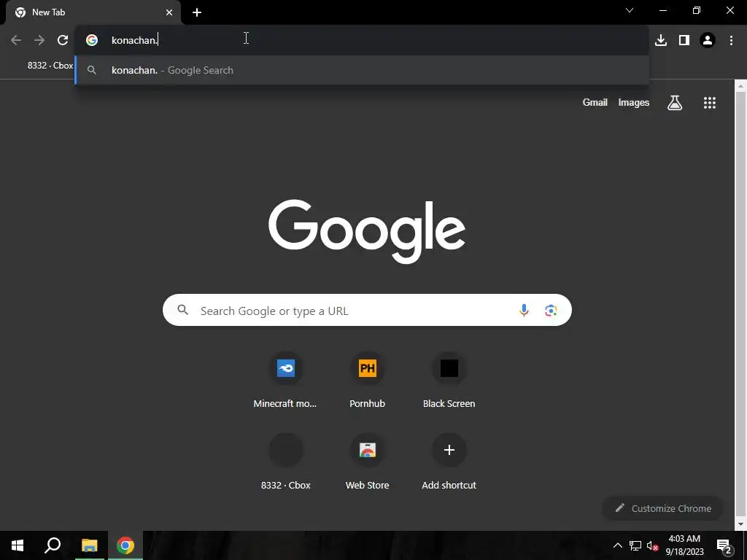Open the Gmail link
Viewport: 747px width, 560px height.
pos(595,102)
